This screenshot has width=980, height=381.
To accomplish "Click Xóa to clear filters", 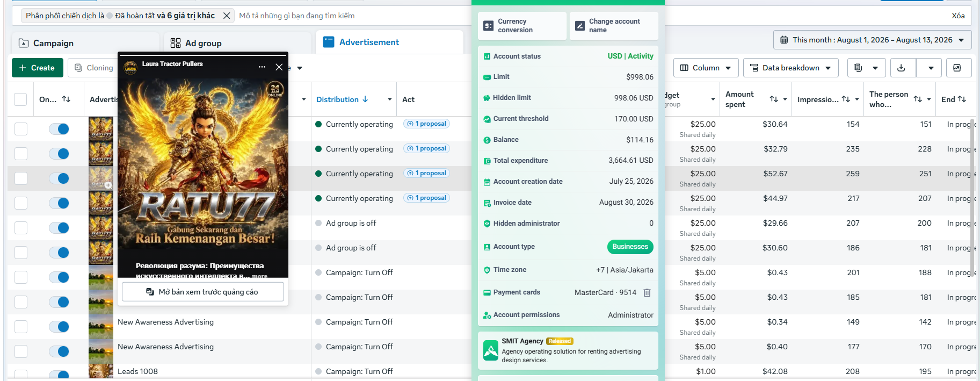I will point(958,16).
